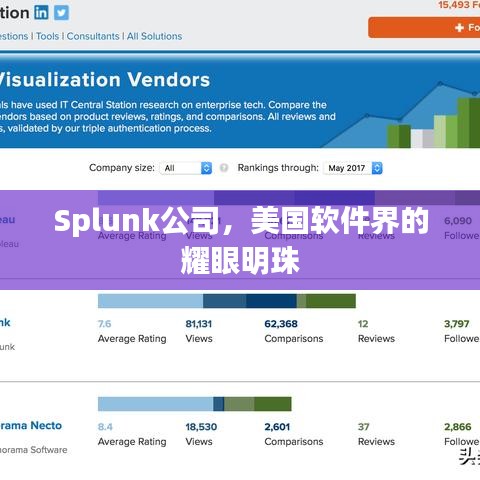Open the All Solutions navigation link
This screenshot has width=480, height=480.
(154, 36)
